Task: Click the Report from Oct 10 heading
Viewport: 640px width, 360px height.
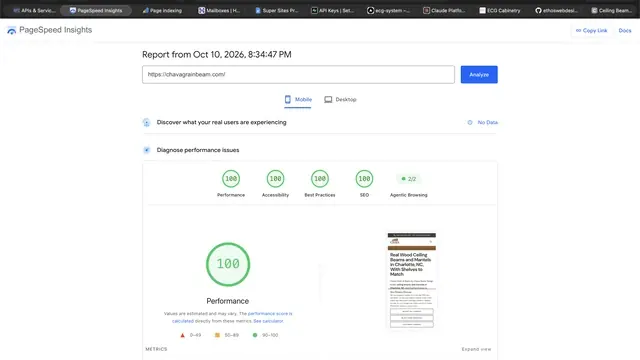Action: coord(217,55)
